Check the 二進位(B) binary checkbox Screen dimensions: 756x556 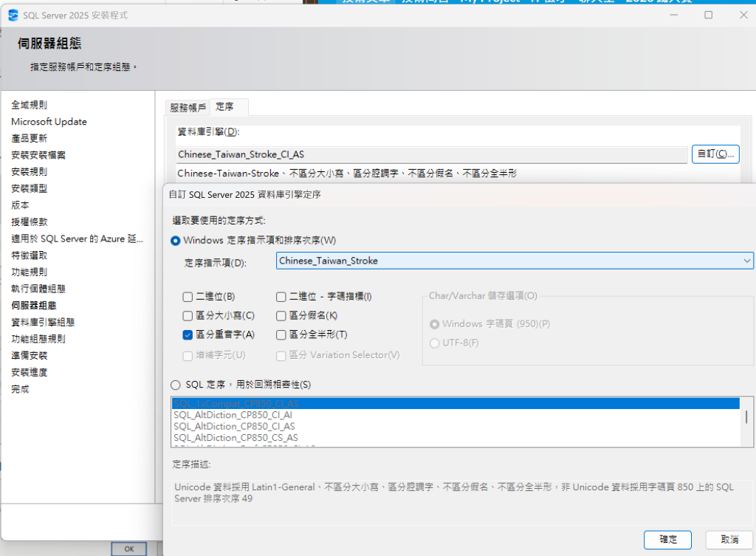[x=188, y=297]
